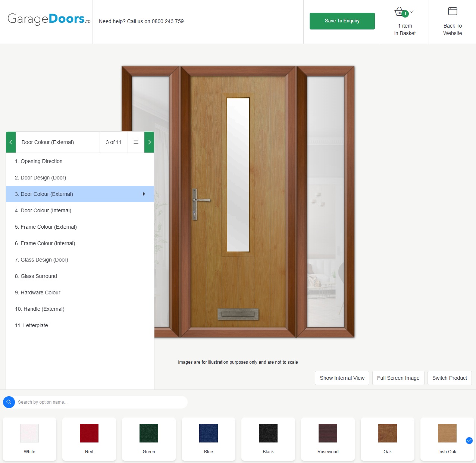
Task: Open step 10 Handle (External)
Action: pos(80,309)
